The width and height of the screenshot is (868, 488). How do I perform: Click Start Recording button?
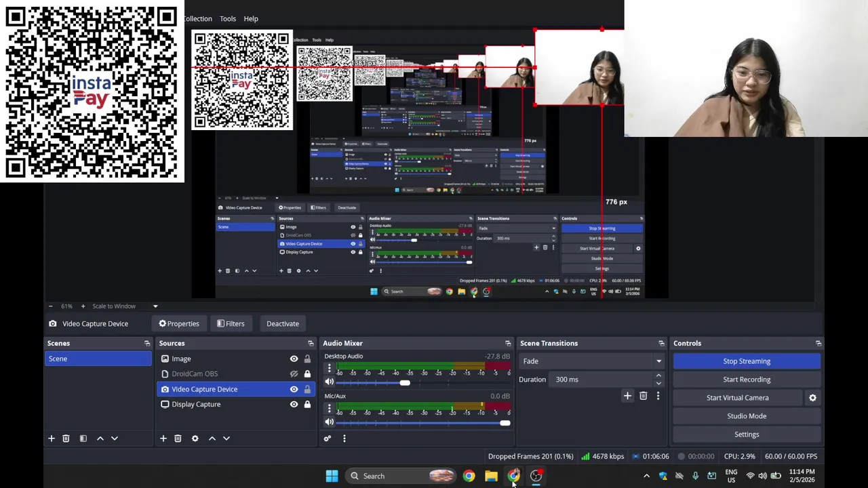pyautogui.click(x=747, y=380)
